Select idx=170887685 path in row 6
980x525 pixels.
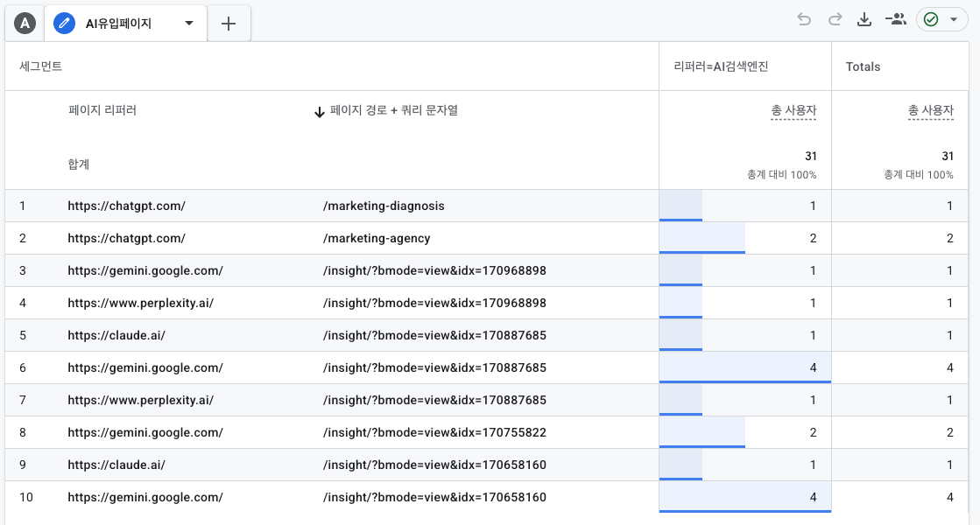[434, 368]
